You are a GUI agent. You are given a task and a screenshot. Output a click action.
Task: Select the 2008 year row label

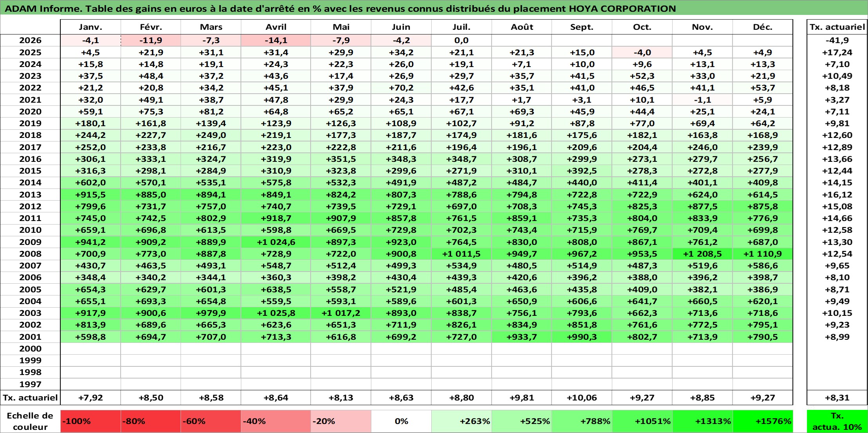click(30, 254)
